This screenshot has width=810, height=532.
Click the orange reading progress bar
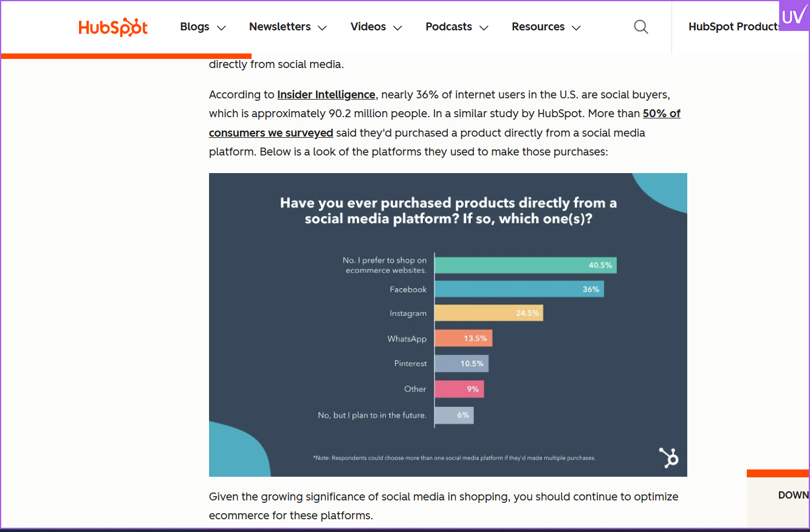click(126, 56)
